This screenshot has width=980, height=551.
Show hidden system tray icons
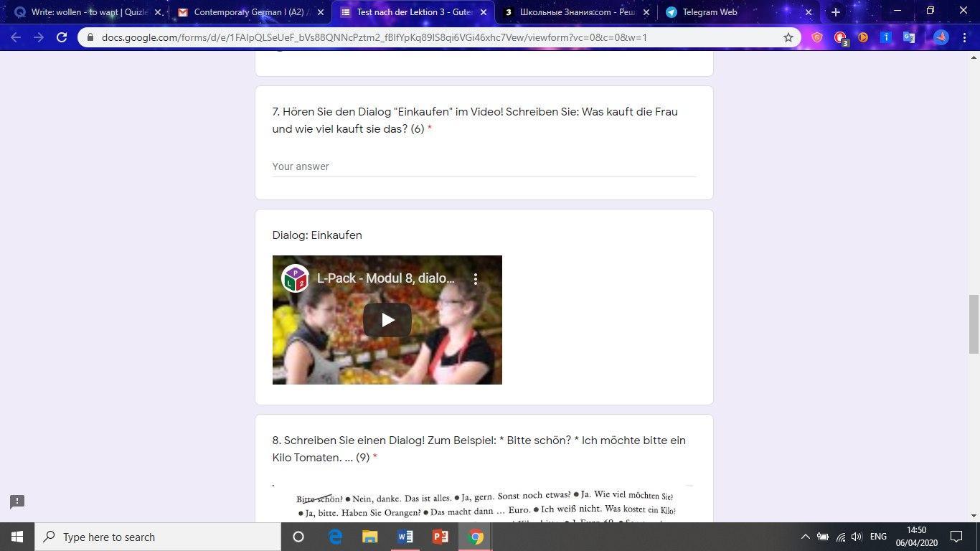click(x=805, y=537)
